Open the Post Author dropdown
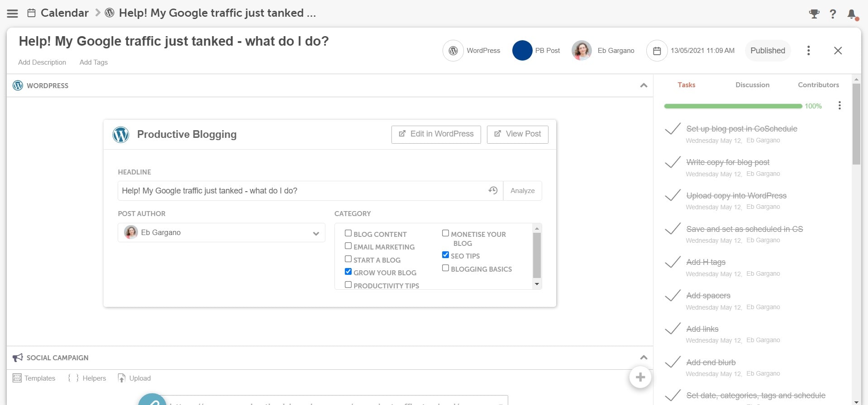The height and width of the screenshot is (405, 868). pyautogui.click(x=221, y=233)
